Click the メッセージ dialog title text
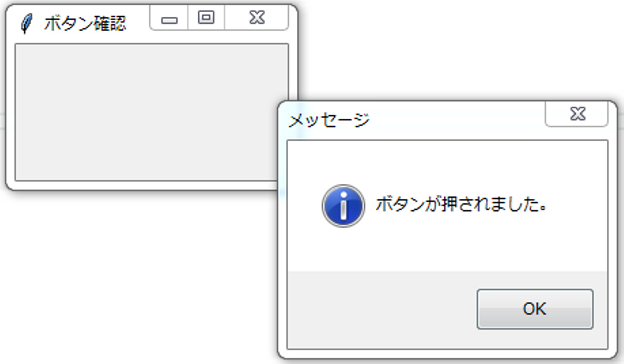 click(x=329, y=120)
